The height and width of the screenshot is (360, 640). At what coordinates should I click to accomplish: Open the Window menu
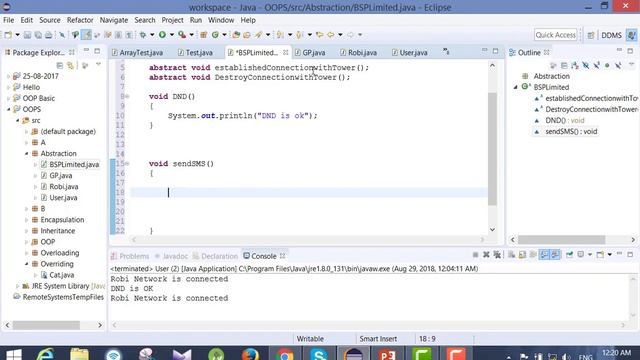(x=221, y=20)
